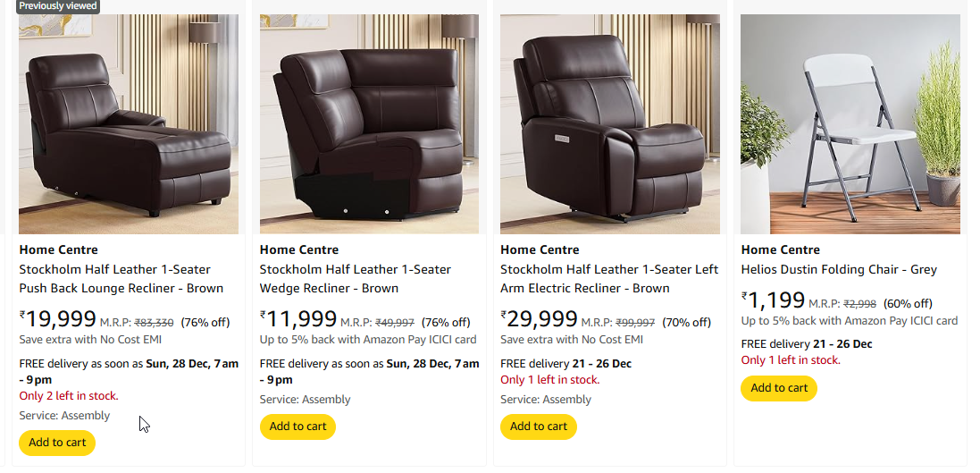Add Left Arm Electric Recliner to cart
980x473 pixels.
(x=539, y=427)
